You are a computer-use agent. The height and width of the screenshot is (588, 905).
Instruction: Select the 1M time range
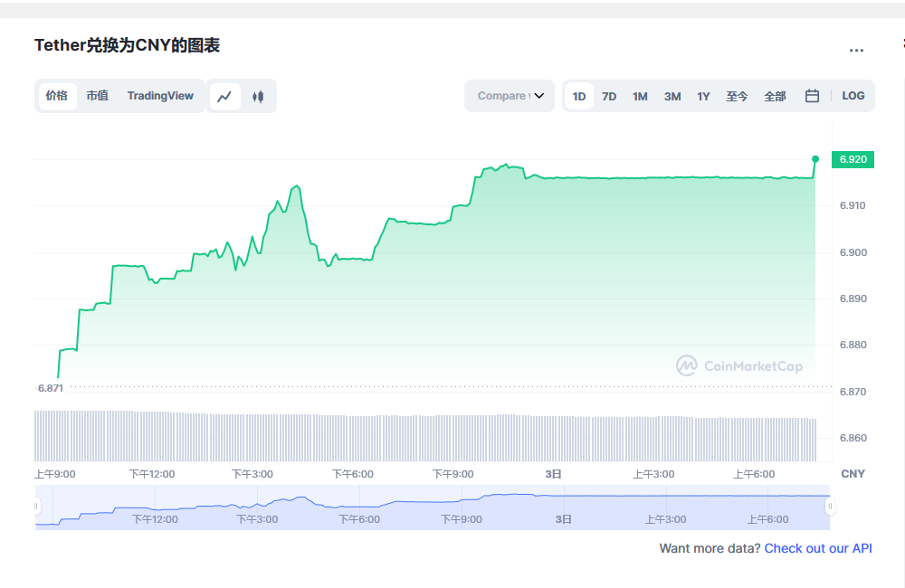tap(640, 97)
